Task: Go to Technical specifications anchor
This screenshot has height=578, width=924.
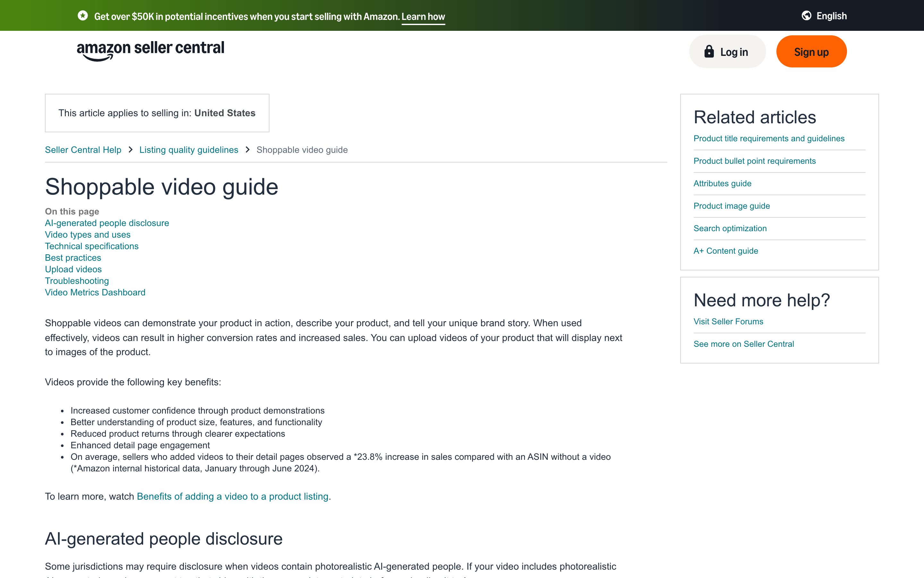Action: (x=92, y=246)
